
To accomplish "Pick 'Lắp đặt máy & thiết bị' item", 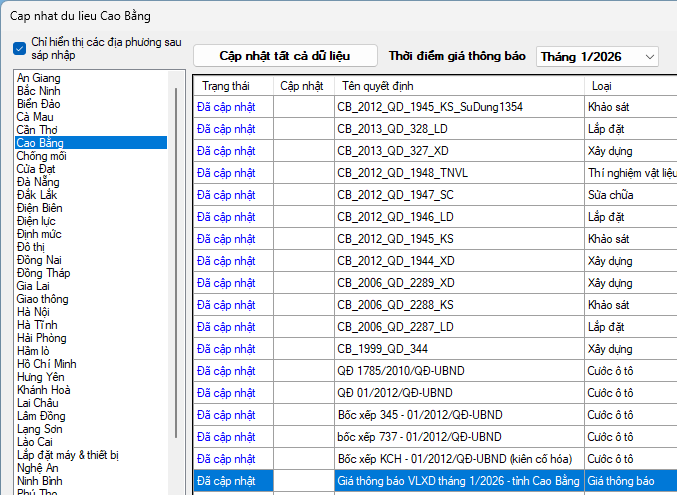I will 68,455.
